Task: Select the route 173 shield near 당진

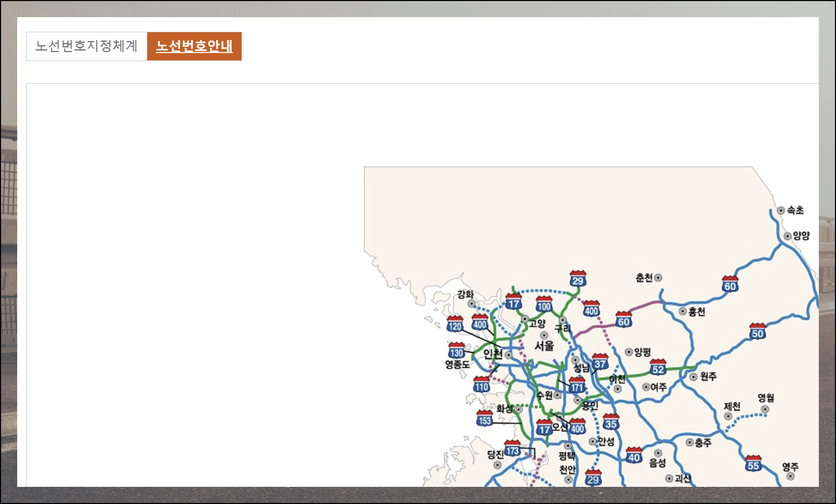Action: click(512, 449)
